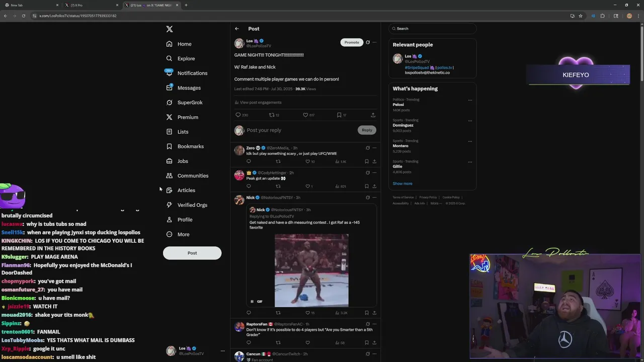
Task: Click the large Post button
Action: (192, 253)
